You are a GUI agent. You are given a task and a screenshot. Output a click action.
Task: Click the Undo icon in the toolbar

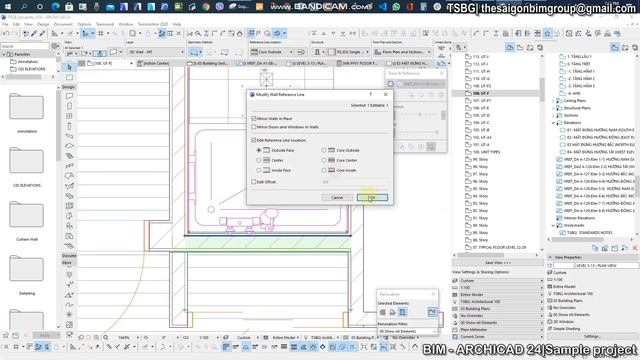click(x=7, y=33)
